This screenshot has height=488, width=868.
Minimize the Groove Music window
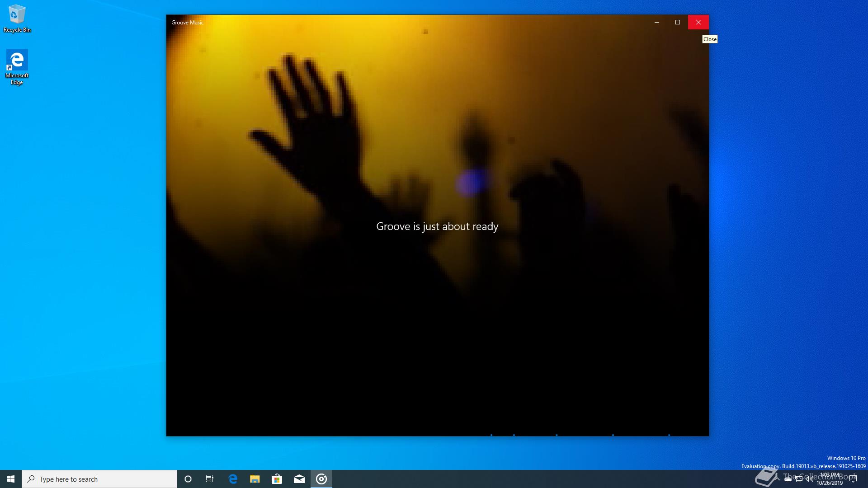[x=656, y=22]
